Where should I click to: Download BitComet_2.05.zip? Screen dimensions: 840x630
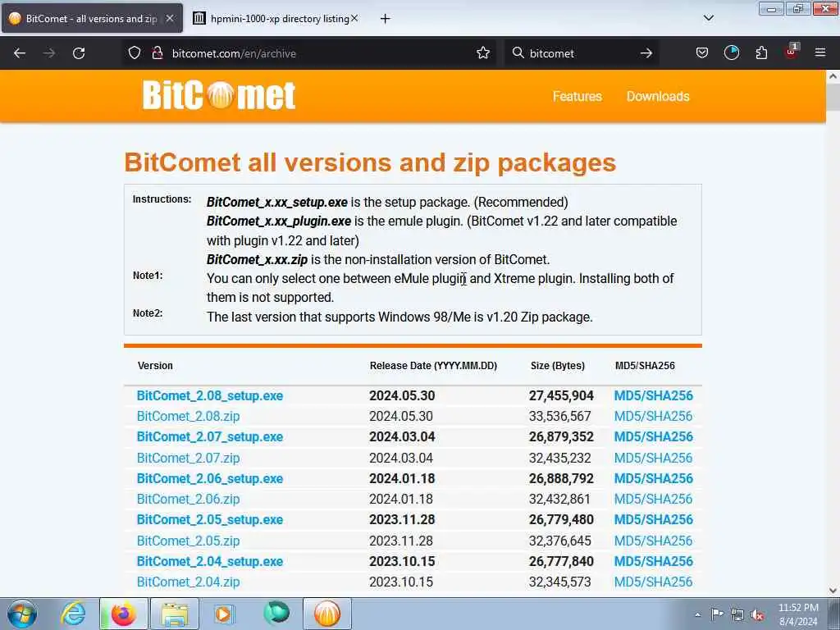point(188,541)
